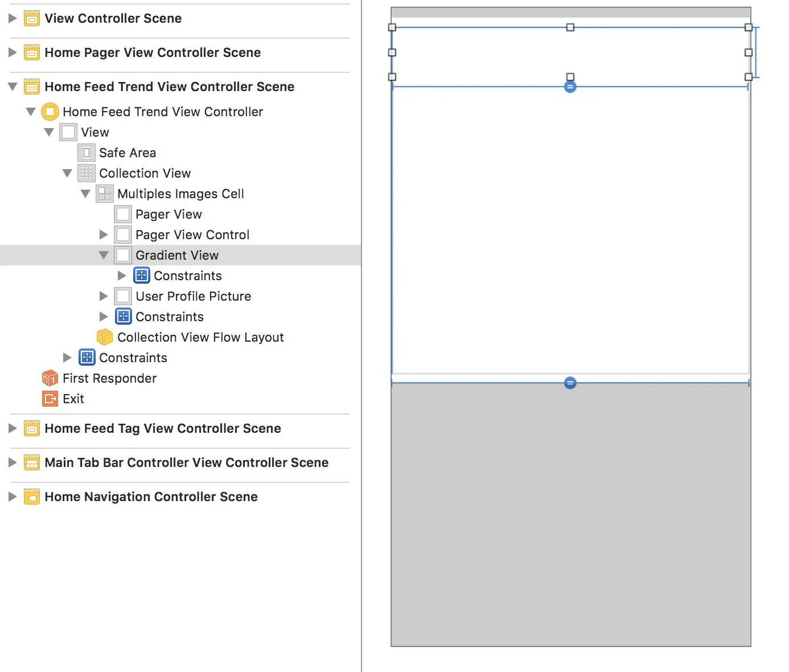789x672 pixels.
Task: Expand Constraints under Gradient View
Action: click(122, 276)
